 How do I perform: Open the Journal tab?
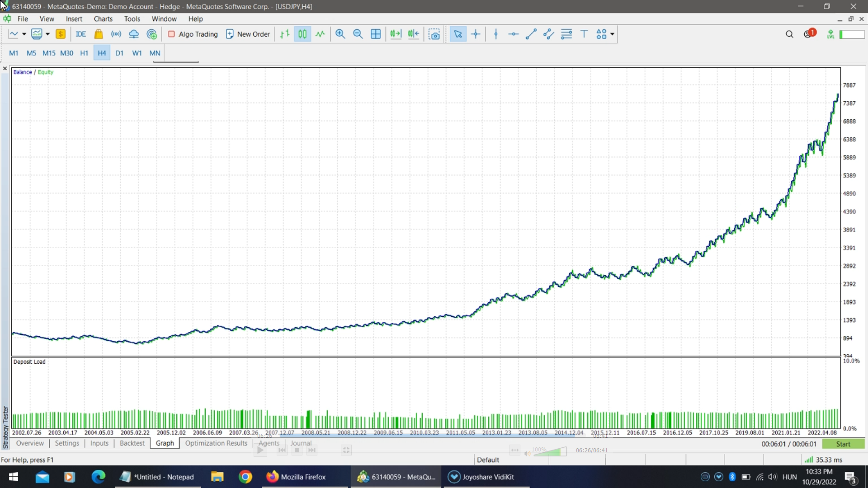tap(301, 443)
